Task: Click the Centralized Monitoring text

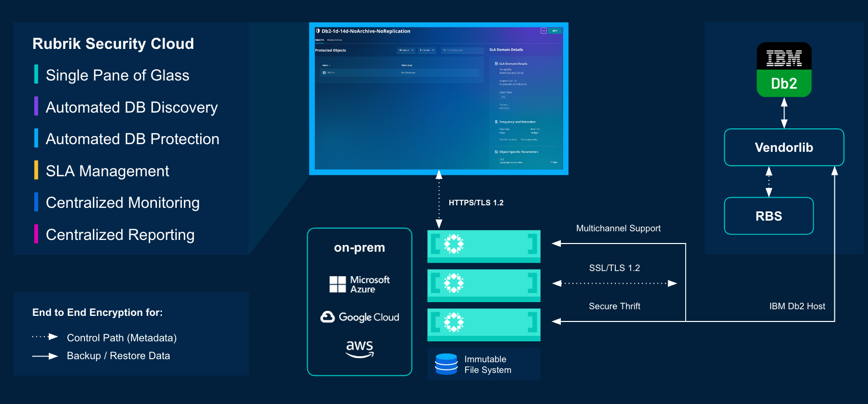Action: click(123, 203)
